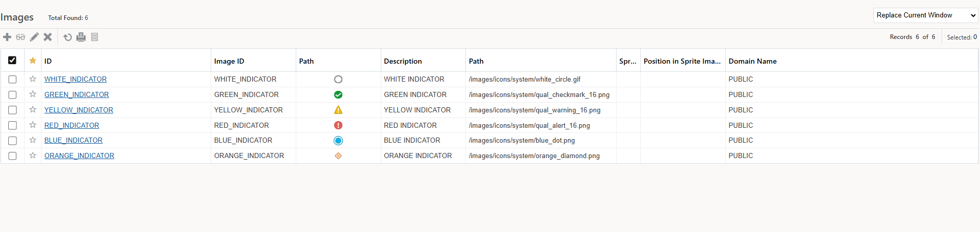
Task: Click the edit pencil icon
Action: tap(34, 37)
